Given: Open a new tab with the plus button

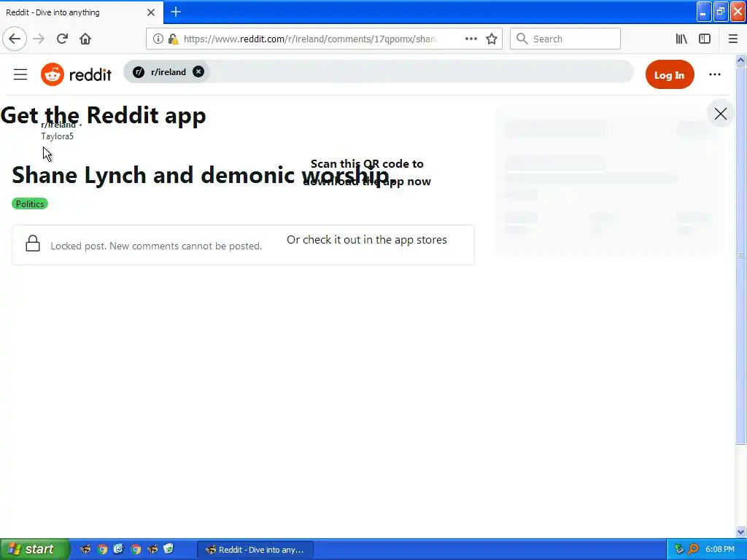Looking at the screenshot, I should [x=176, y=12].
